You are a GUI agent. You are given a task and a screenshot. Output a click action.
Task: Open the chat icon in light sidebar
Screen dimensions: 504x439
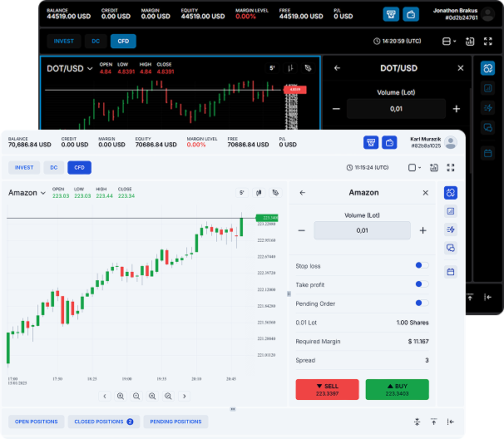pos(451,248)
